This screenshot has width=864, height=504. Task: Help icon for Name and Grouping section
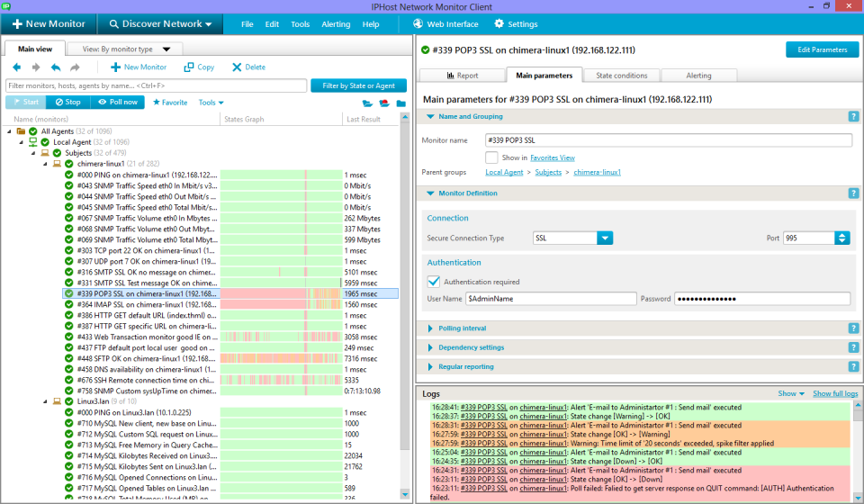point(853,117)
